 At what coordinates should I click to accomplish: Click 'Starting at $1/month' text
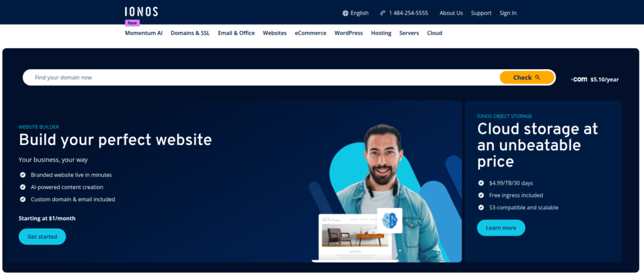pos(47,219)
